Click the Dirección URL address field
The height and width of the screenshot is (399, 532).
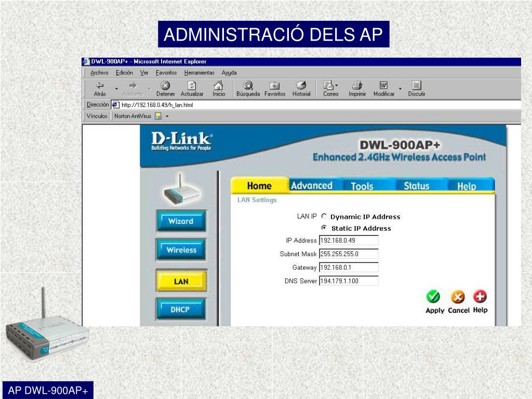[316, 105]
